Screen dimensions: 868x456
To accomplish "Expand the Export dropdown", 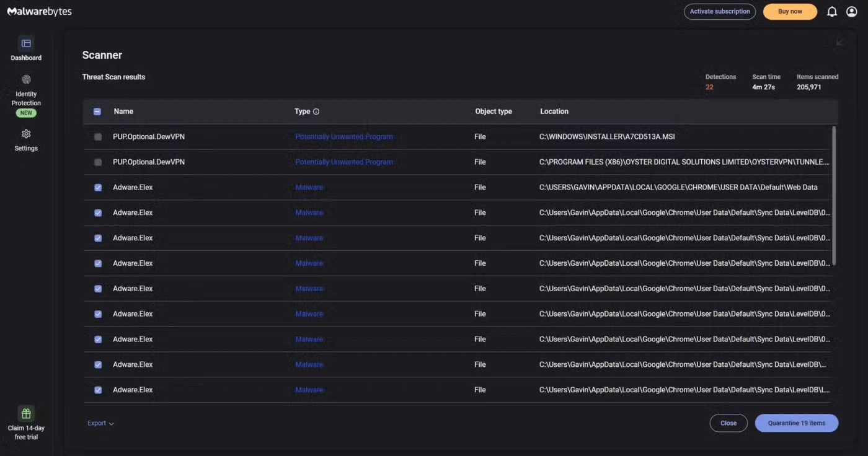I will (101, 423).
